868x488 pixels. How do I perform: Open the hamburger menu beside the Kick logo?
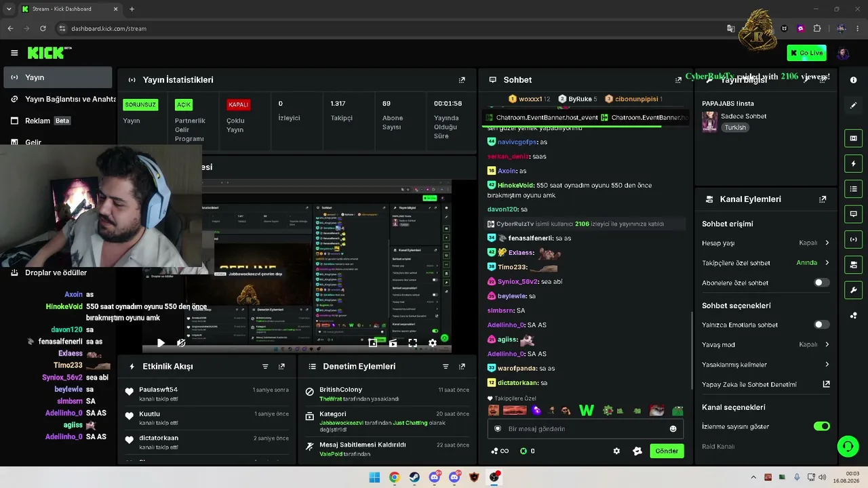click(x=14, y=53)
